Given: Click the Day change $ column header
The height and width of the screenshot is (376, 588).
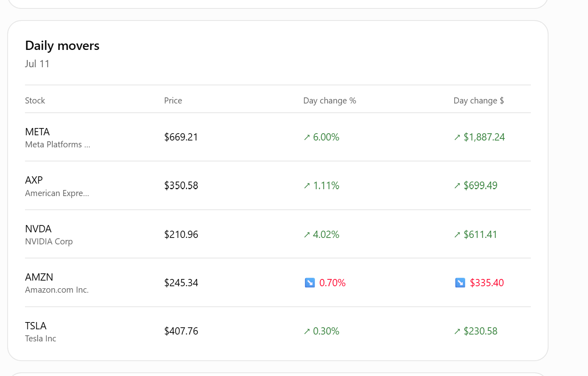Looking at the screenshot, I should [479, 101].
